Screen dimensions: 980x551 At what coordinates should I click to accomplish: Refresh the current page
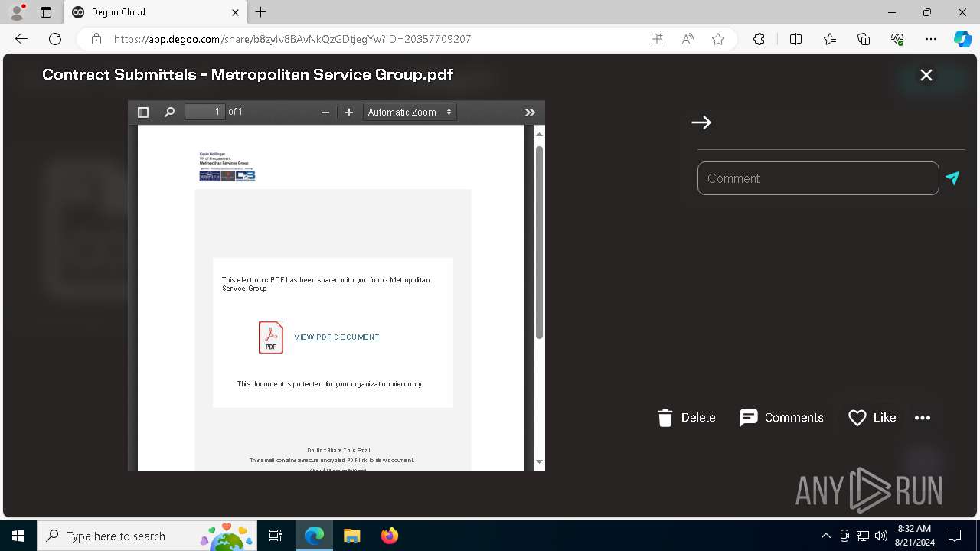pyautogui.click(x=55, y=39)
